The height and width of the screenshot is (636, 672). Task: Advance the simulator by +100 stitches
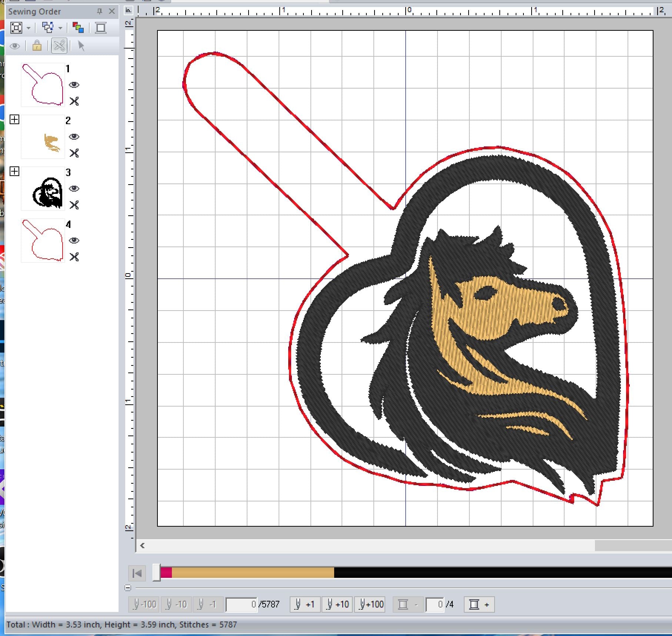point(370,604)
